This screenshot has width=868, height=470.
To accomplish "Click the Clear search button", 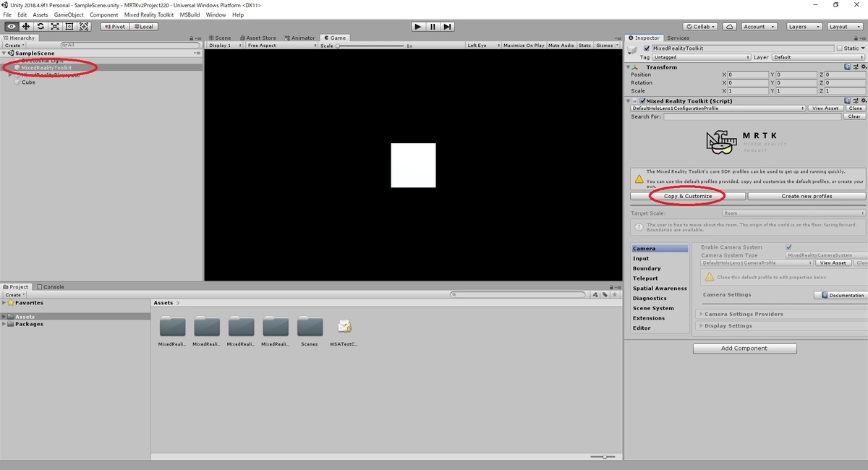I will click(x=855, y=116).
